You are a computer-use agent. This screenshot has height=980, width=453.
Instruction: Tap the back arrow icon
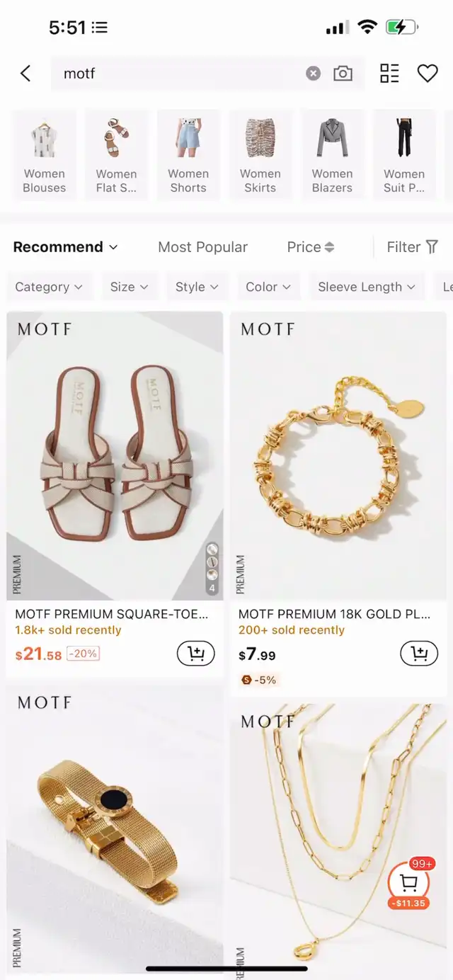25,73
